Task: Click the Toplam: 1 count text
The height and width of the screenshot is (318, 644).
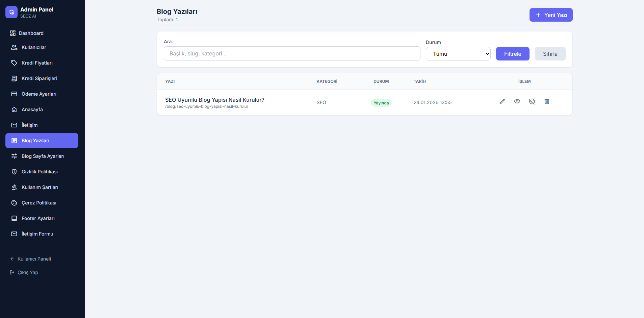Action: click(x=167, y=20)
